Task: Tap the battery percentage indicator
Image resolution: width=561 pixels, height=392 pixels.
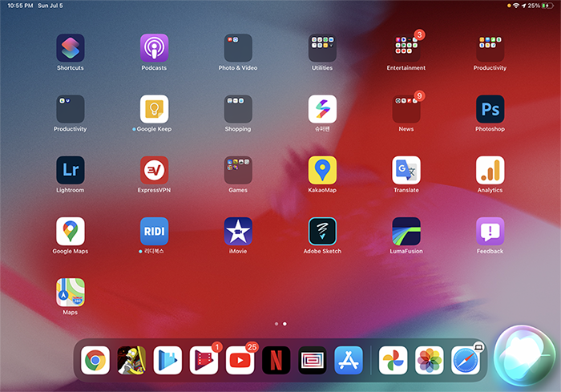Action: pyautogui.click(x=534, y=6)
